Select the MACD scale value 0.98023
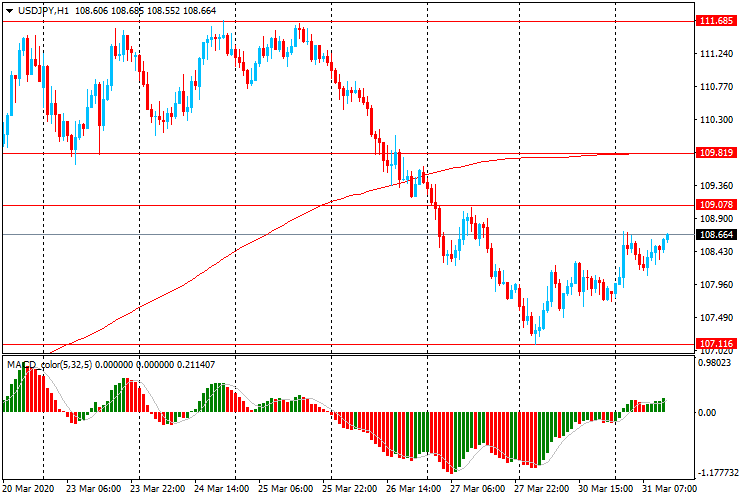This screenshot has height=500, width=740. [x=714, y=363]
